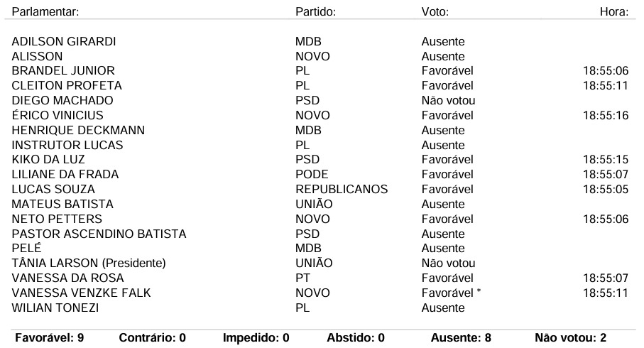Click the Voto column header

pyautogui.click(x=435, y=11)
